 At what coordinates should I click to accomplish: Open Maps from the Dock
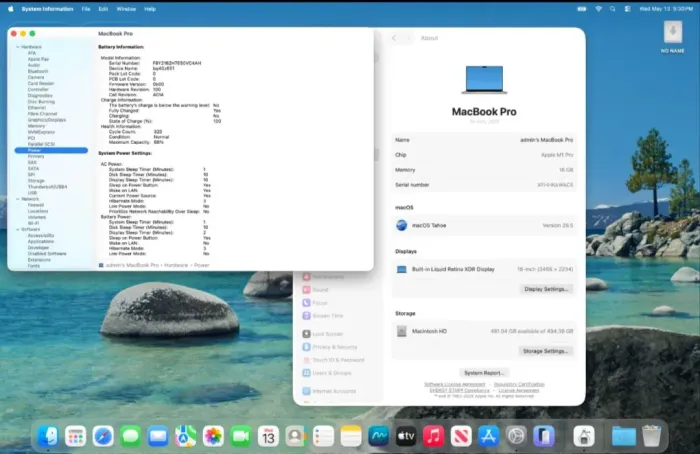[x=186, y=436]
